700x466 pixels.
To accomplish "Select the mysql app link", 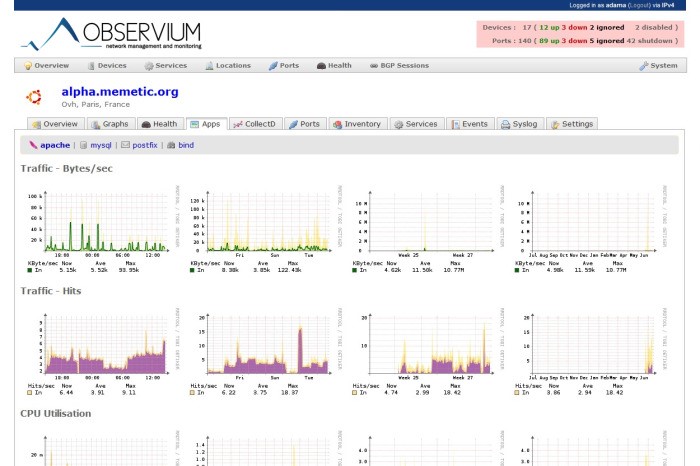I will (x=101, y=145).
